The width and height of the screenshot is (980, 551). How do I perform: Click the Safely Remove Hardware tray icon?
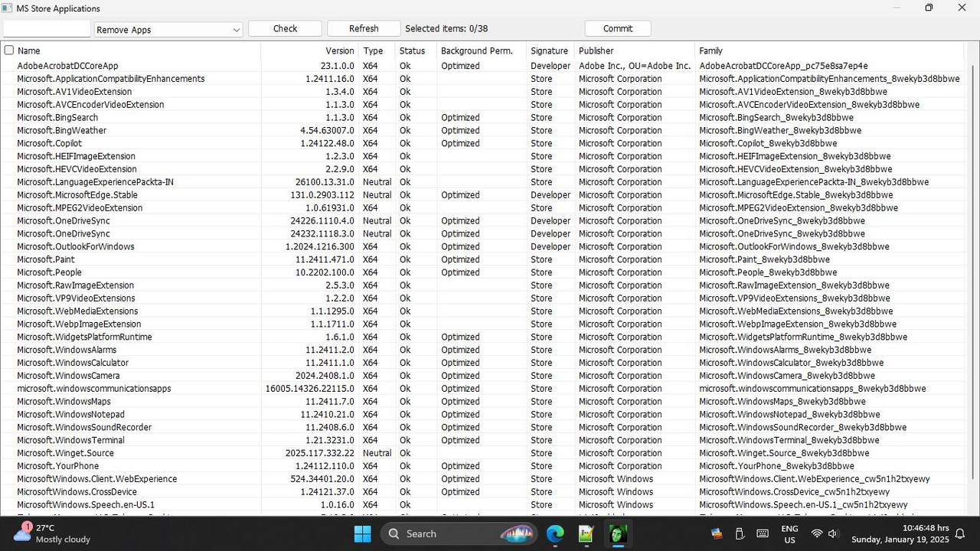[740, 533]
